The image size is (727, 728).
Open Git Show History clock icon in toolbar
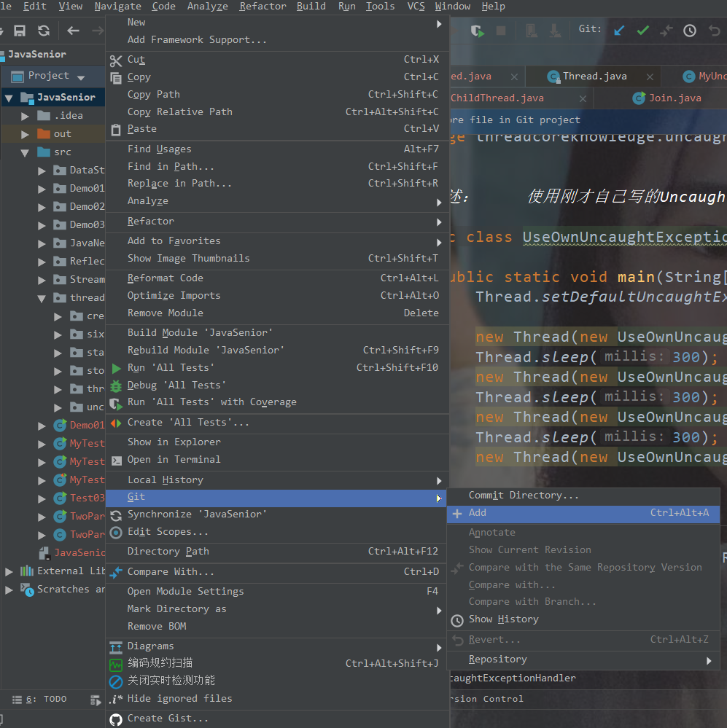tap(689, 31)
